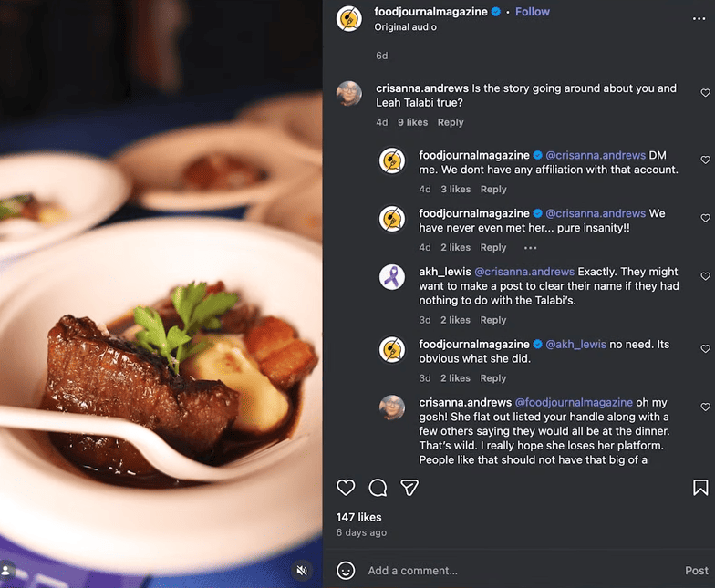
Task: Like the post with heart icon
Action: click(346, 488)
